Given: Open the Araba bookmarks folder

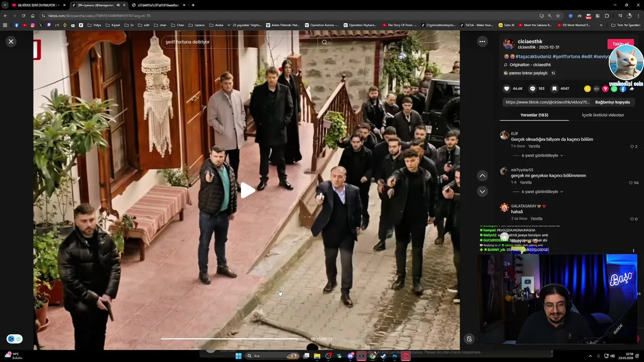Looking at the screenshot, I should click(215, 25).
